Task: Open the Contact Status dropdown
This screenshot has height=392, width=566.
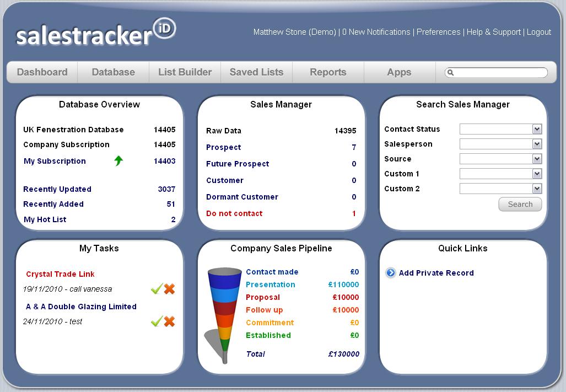Action: pyautogui.click(x=537, y=129)
